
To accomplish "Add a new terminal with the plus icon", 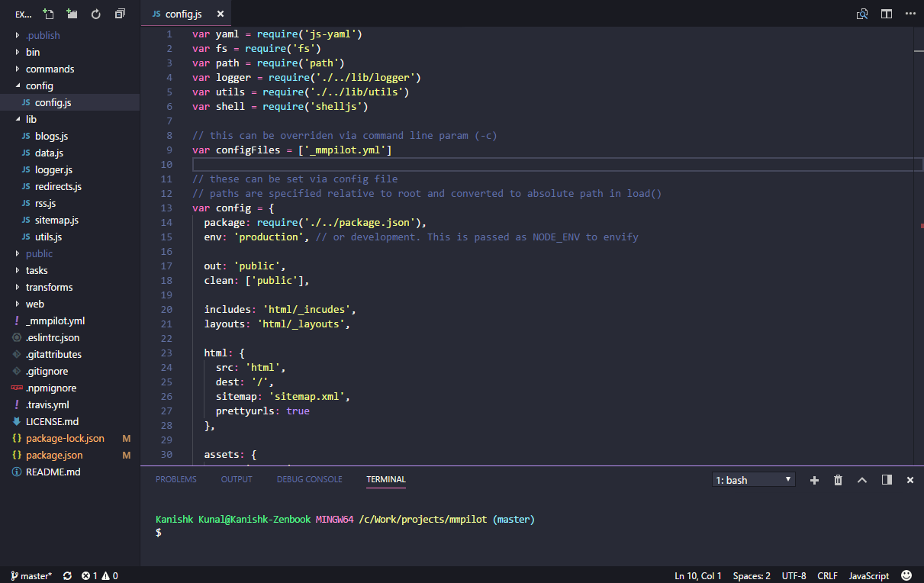I will tap(814, 480).
